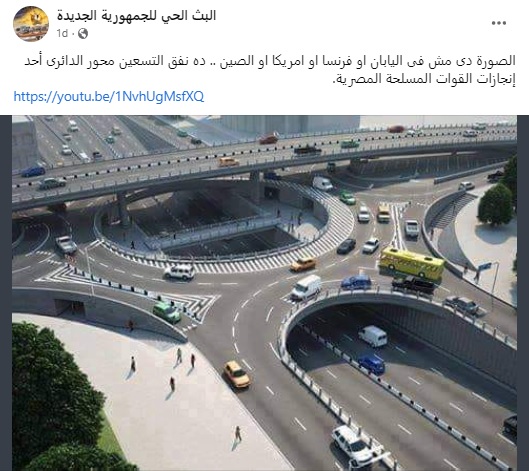Viewport: 529px width, 471px height.
Task: Click the green car on the ramp
Action: (x=166, y=312)
